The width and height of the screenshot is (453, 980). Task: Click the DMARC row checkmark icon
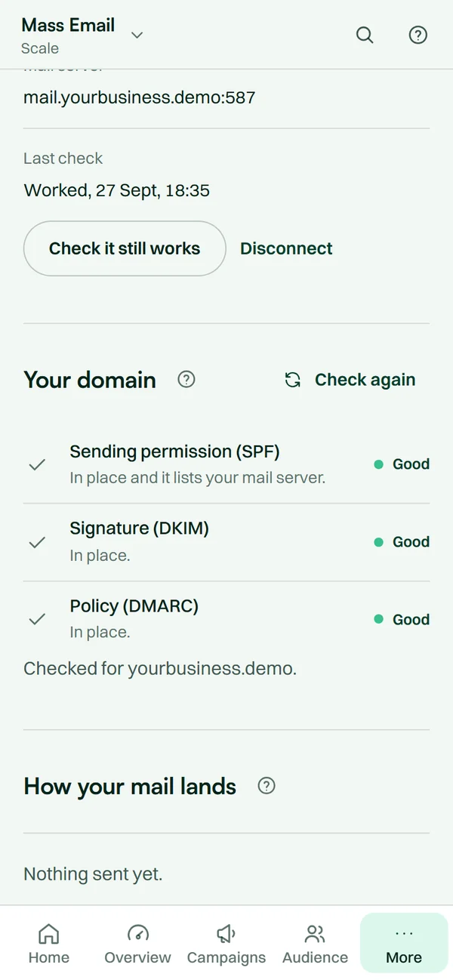pyautogui.click(x=37, y=620)
